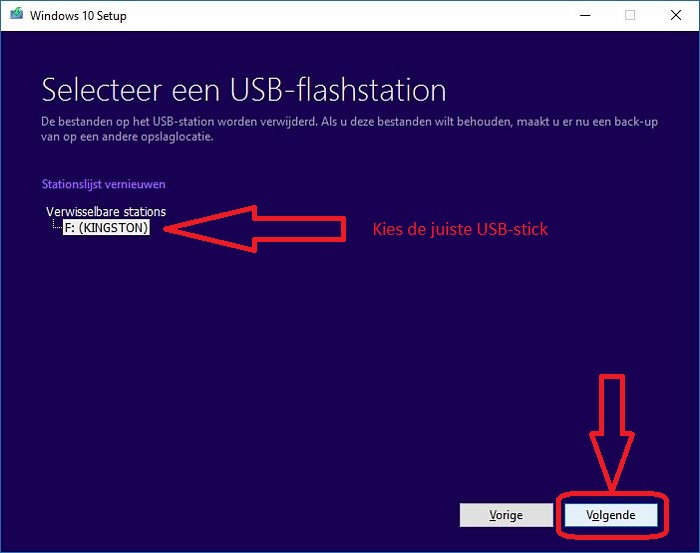Click the USB-flashstation word in the heading
Viewport: 700px width, 553px height.
pos(338,90)
